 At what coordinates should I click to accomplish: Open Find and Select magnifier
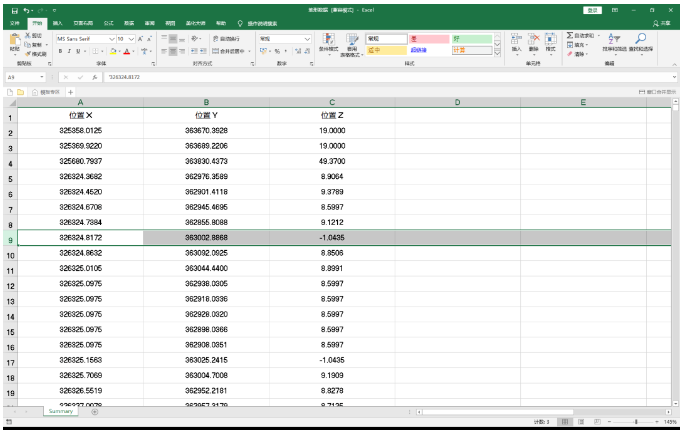(x=641, y=42)
